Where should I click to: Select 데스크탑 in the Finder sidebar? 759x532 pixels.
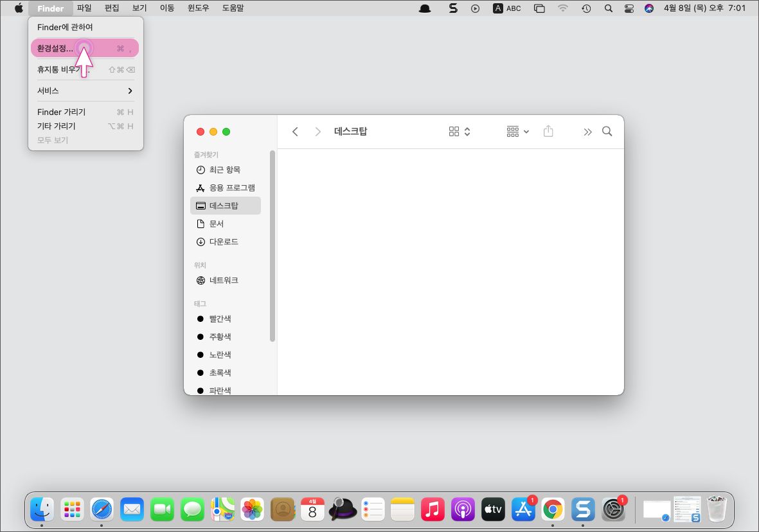click(224, 205)
